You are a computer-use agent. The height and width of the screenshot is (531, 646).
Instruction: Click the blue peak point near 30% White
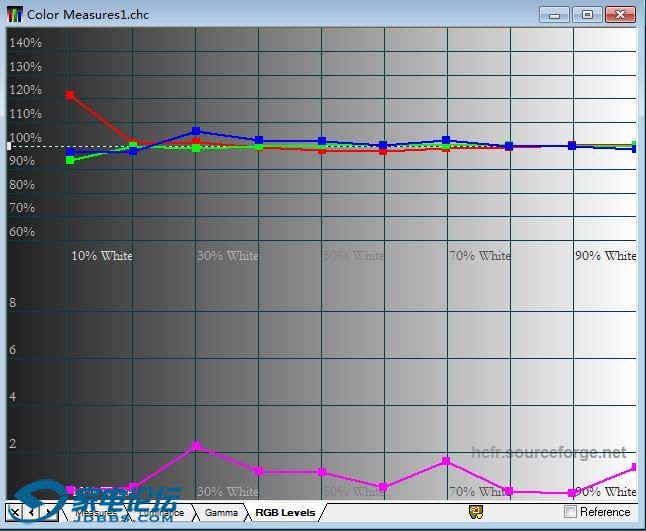(x=196, y=131)
